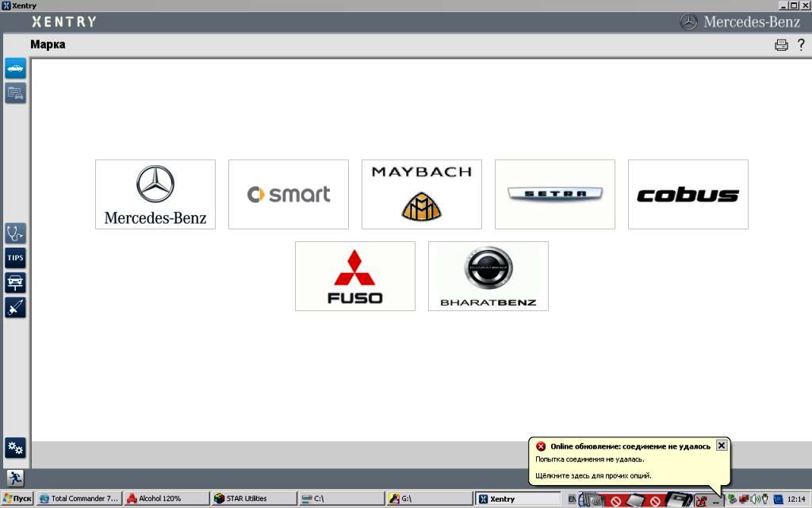Image resolution: width=812 pixels, height=508 pixels.
Task: Choose the Setra brand tile
Action: tap(554, 194)
